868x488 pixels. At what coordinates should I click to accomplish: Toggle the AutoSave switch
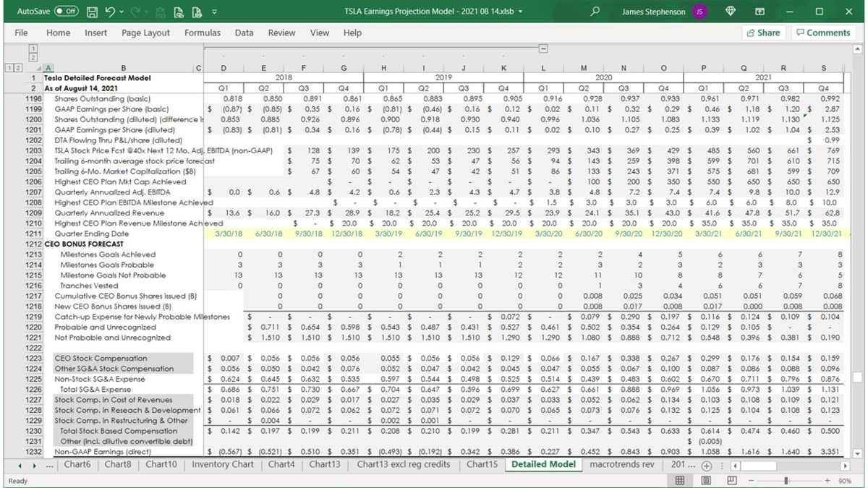point(67,12)
